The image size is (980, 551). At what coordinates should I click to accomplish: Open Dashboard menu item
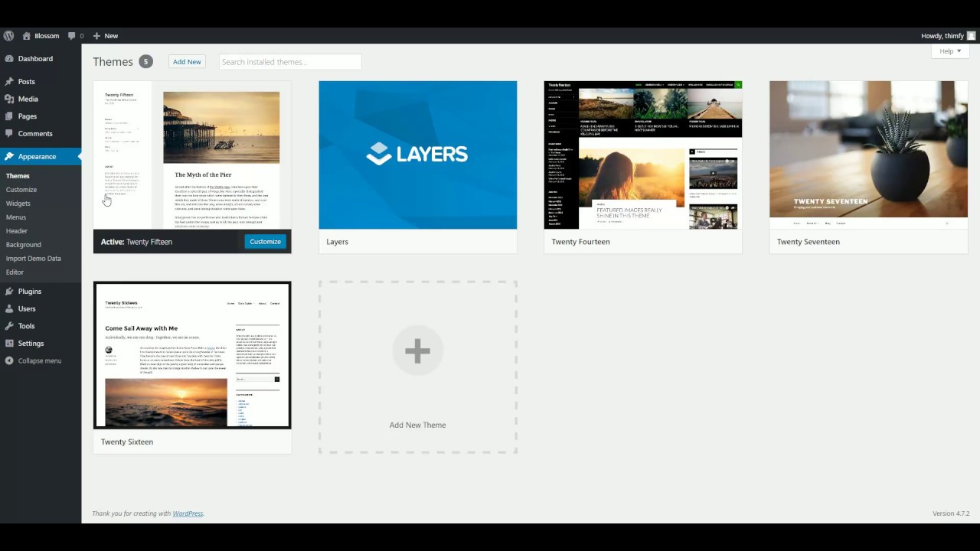[x=41, y=59]
